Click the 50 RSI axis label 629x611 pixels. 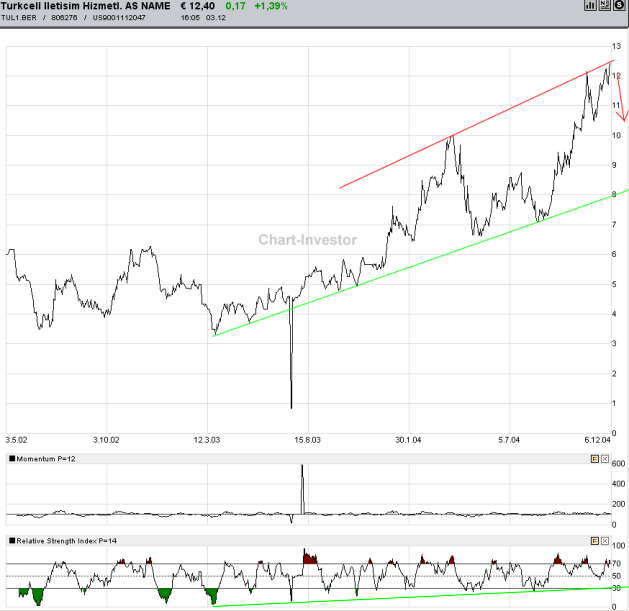point(617,576)
